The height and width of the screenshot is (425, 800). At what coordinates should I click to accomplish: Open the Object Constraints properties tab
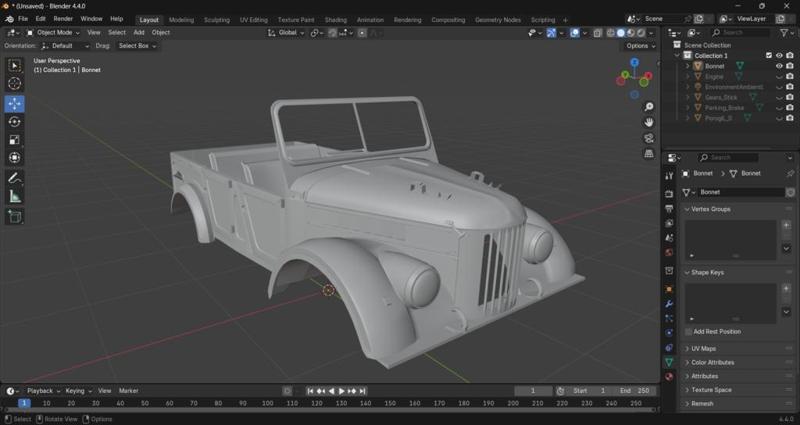669,347
